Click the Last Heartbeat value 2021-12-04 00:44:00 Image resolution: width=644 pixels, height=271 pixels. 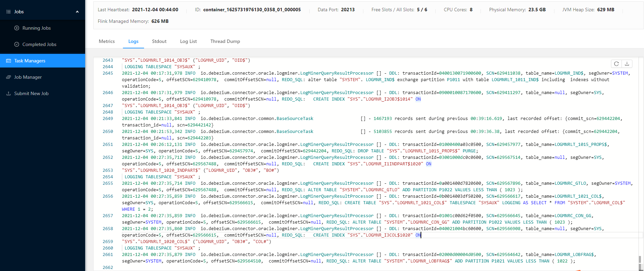pos(155,10)
